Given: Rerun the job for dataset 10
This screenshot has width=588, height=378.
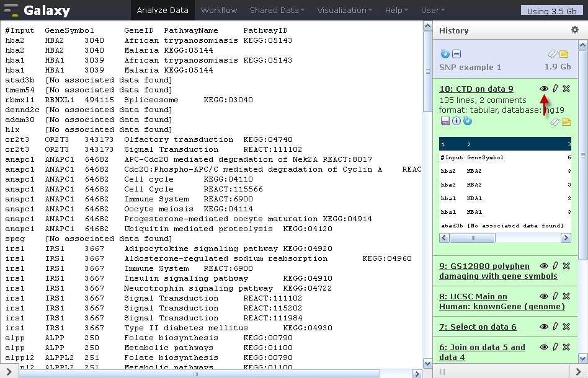Looking at the screenshot, I should 467,121.
